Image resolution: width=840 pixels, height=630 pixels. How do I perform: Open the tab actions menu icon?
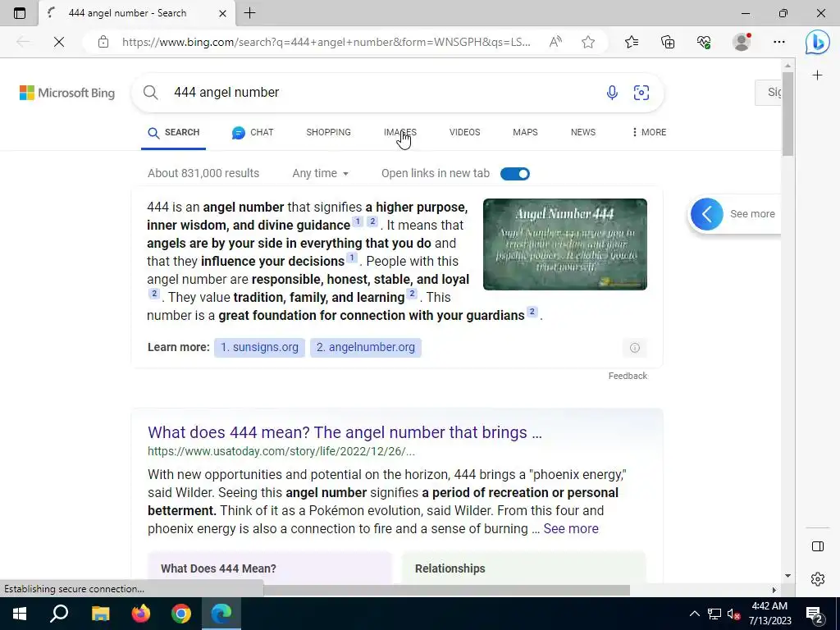(x=20, y=13)
